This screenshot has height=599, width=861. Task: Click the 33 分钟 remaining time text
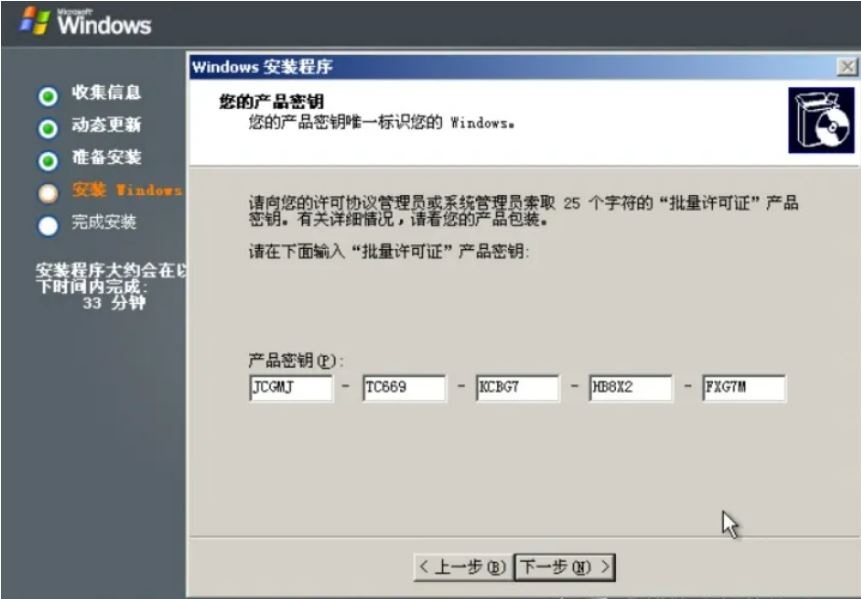pos(114,303)
